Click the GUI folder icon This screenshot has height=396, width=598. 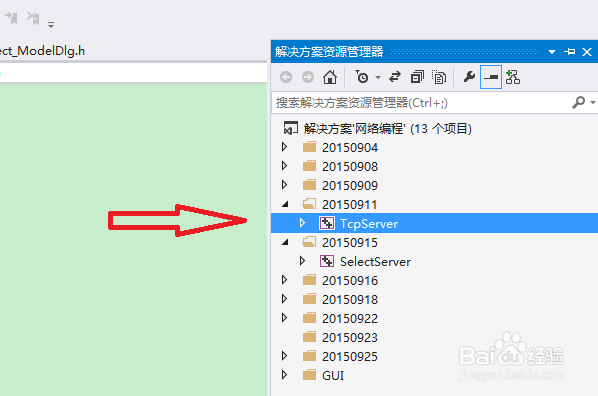[309, 375]
